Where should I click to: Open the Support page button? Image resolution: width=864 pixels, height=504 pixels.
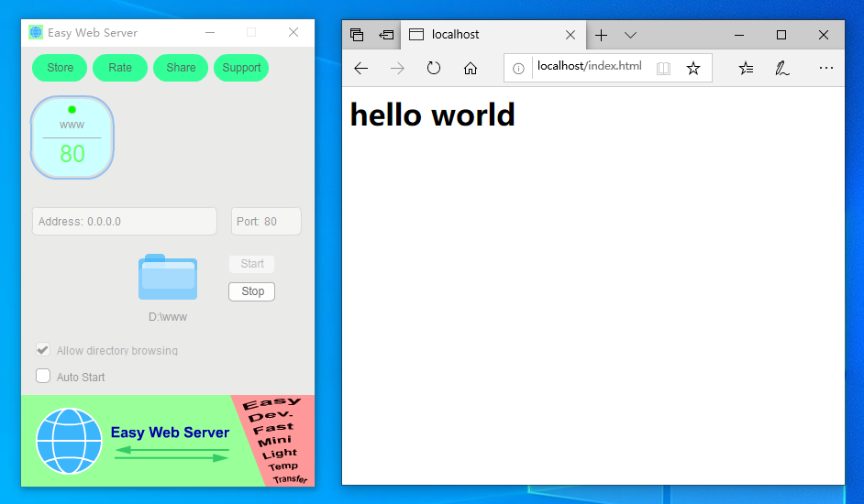241,68
